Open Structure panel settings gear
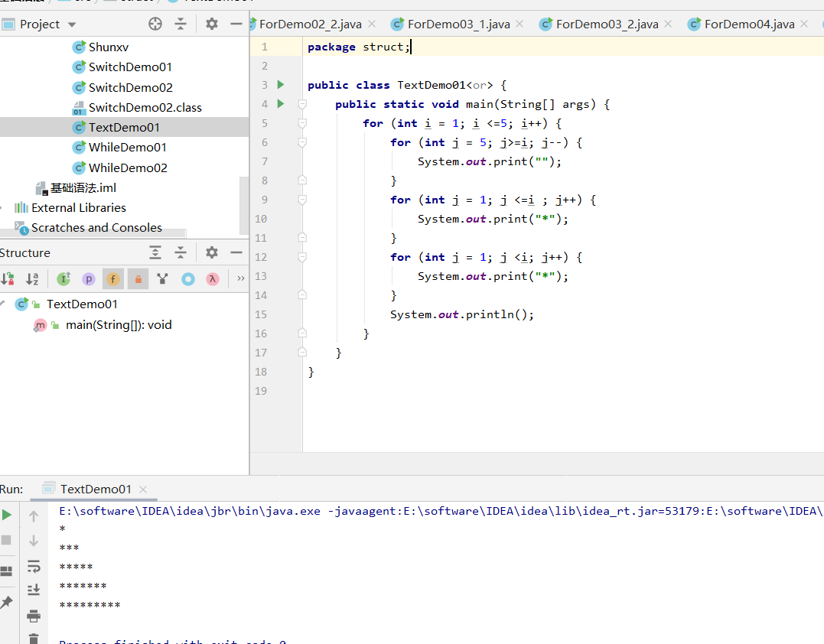The width and height of the screenshot is (824, 644). click(211, 252)
